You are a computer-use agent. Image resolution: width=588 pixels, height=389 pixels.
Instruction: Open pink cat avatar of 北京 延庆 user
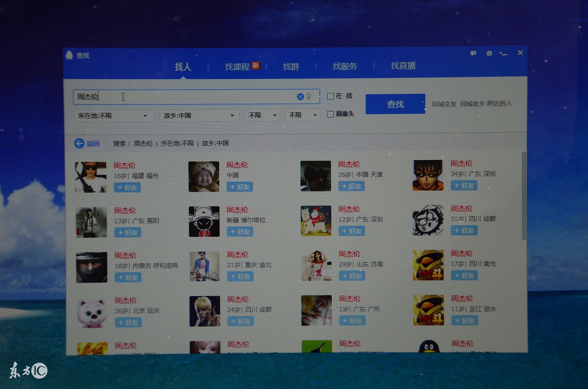pos(92,312)
